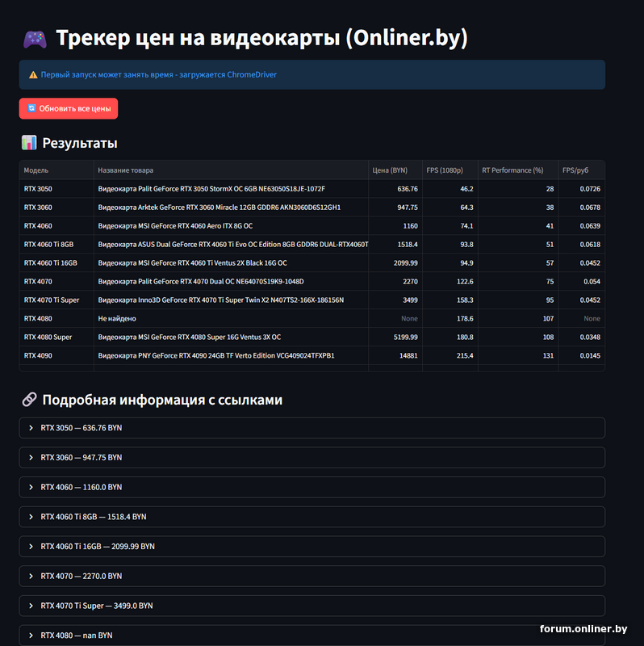Click the bar chart icon next to Результаты

(29, 143)
